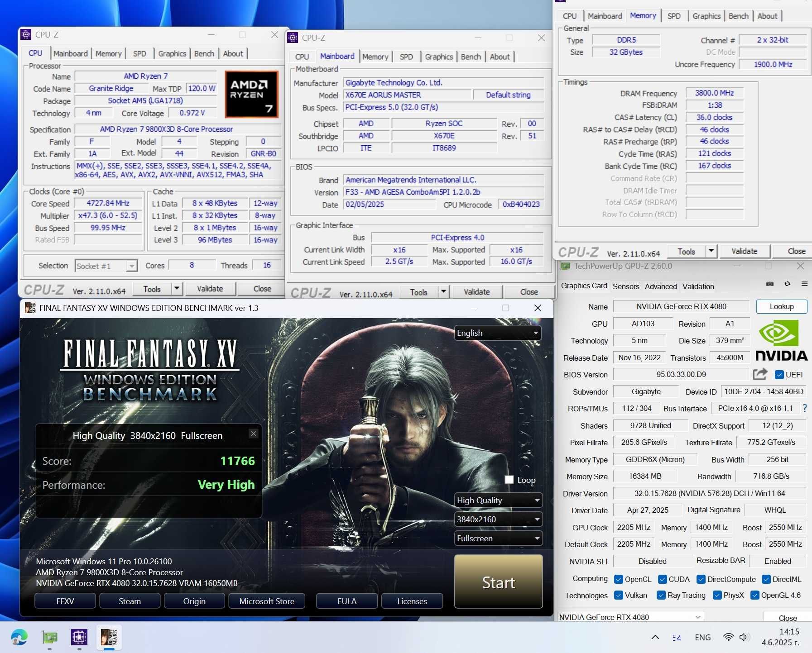This screenshot has height=653, width=812.
Task: Toggle the OpenCL checkbox
Action: click(x=618, y=579)
